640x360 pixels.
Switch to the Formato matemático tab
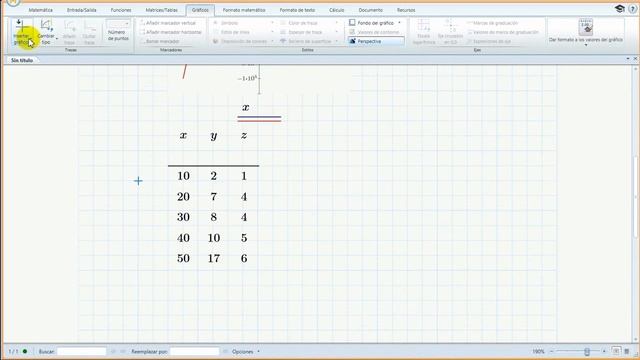pos(244,10)
